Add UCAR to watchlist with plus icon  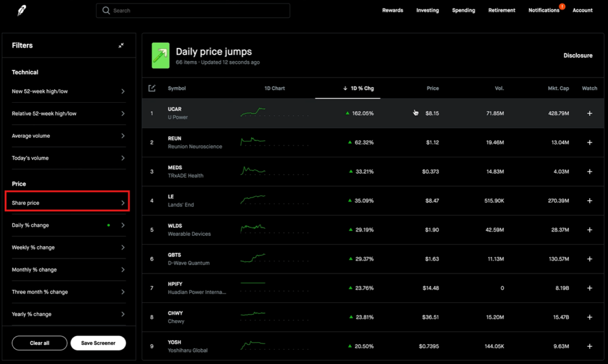point(590,113)
